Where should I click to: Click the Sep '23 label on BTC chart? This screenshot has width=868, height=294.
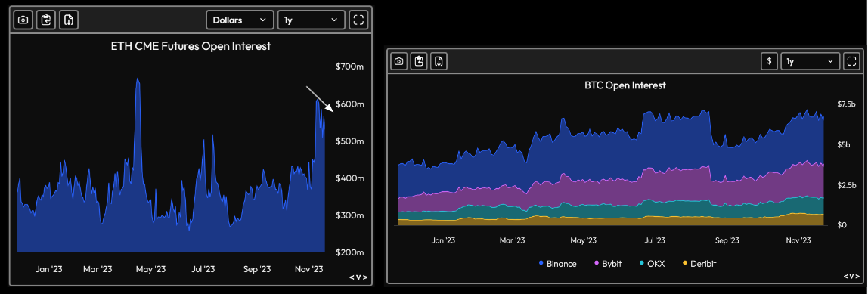pyautogui.click(x=727, y=240)
